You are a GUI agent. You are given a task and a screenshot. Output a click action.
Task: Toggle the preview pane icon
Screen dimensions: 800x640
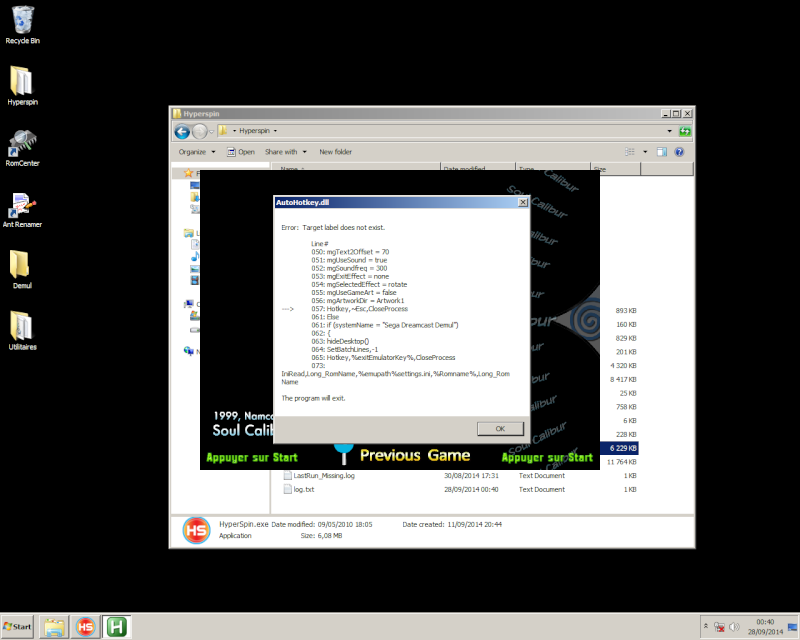[x=662, y=152]
